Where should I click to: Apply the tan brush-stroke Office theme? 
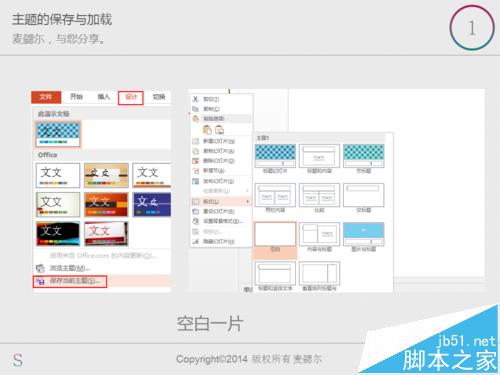[106, 175]
